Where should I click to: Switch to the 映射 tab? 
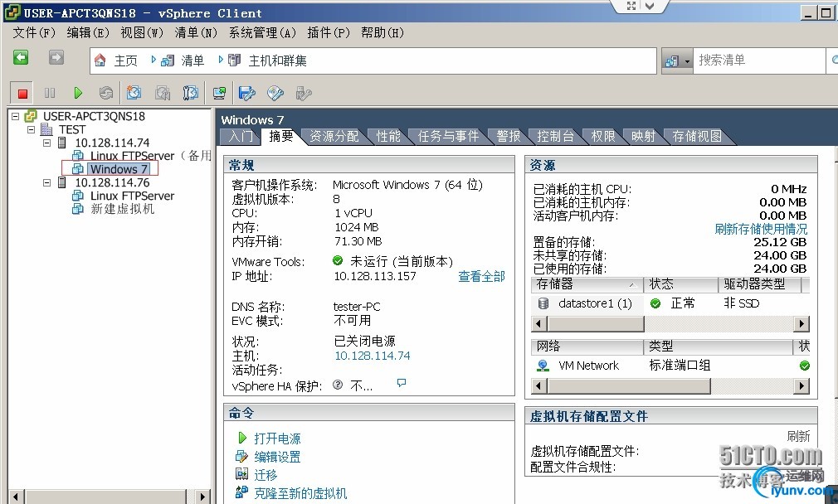click(643, 137)
